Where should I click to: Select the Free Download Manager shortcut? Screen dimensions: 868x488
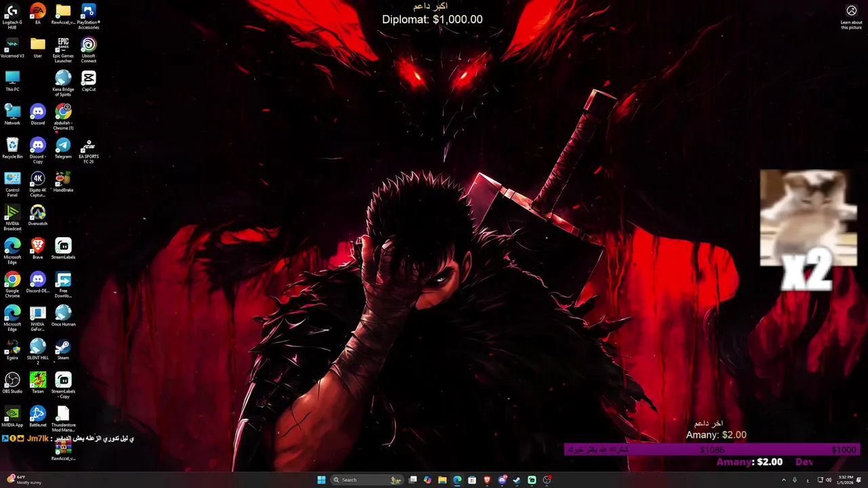[x=63, y=284]
